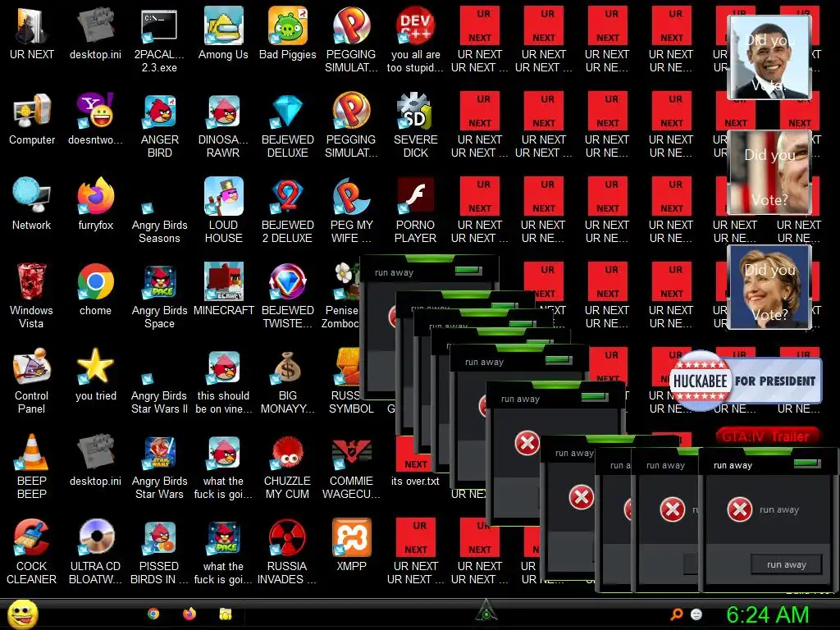This screenshot has width=840, height=630.
Task: Click the Hillary Did you Vote gadget
Action: point(769,286)
